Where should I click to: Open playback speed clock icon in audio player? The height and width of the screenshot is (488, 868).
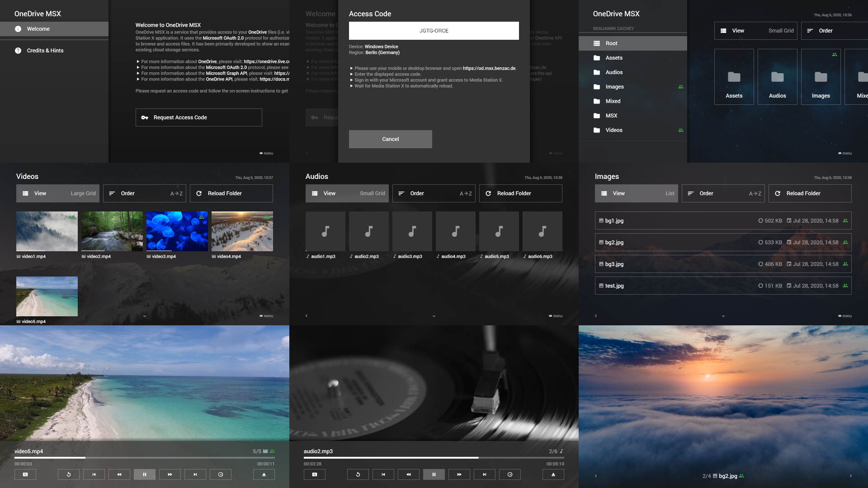(510, 474)
